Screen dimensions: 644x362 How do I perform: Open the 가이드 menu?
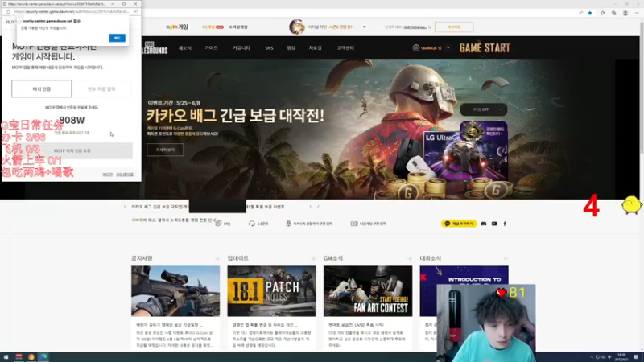tap(211, 48)
